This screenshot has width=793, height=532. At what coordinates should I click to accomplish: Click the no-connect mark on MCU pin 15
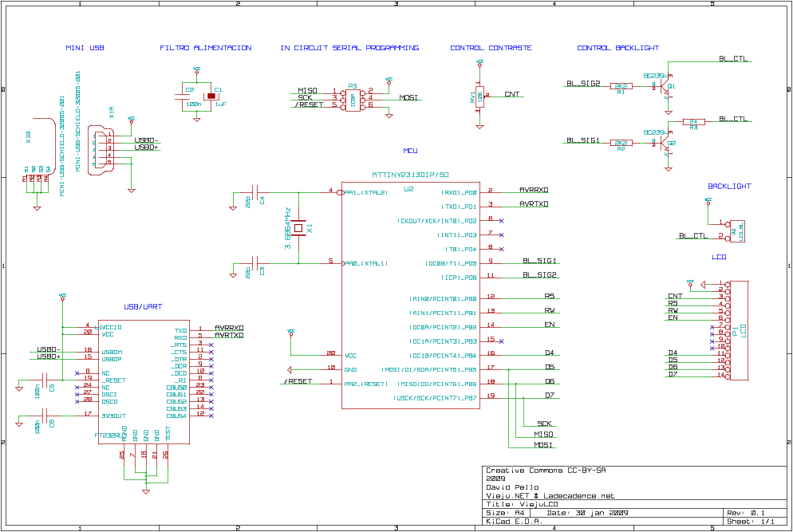click(501, 341)
